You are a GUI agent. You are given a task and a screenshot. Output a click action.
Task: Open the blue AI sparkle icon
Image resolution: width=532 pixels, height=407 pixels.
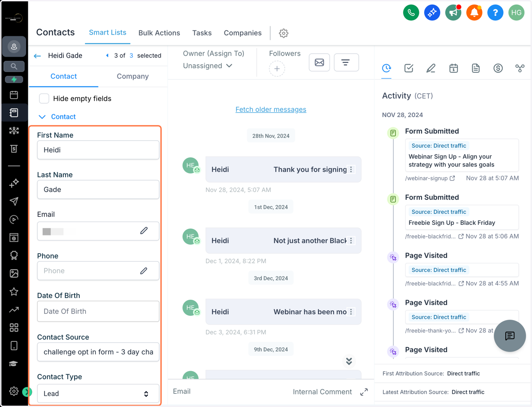click(x=432, y=13)
